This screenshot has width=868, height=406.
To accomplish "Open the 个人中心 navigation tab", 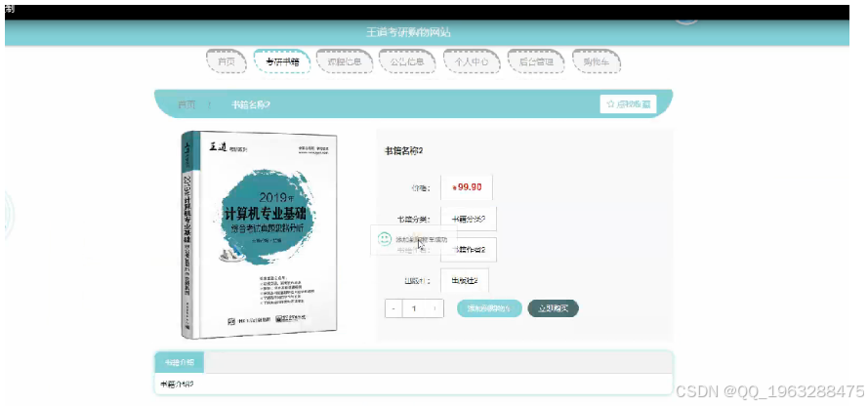I will tap(472, 61).
